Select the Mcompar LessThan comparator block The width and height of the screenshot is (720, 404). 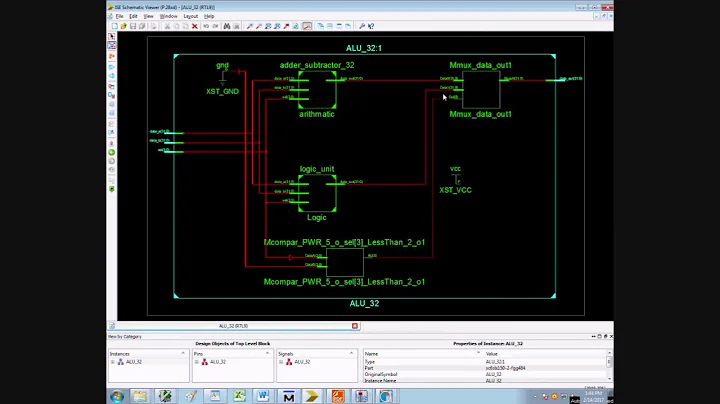coord(345,262)
